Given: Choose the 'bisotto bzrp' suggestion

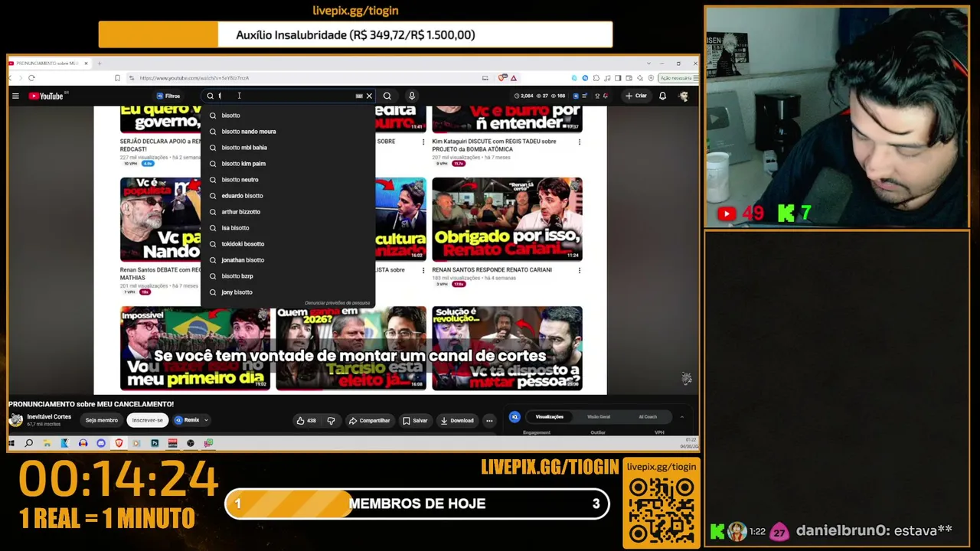Looking at the screenshot, I should pos(287,276).
